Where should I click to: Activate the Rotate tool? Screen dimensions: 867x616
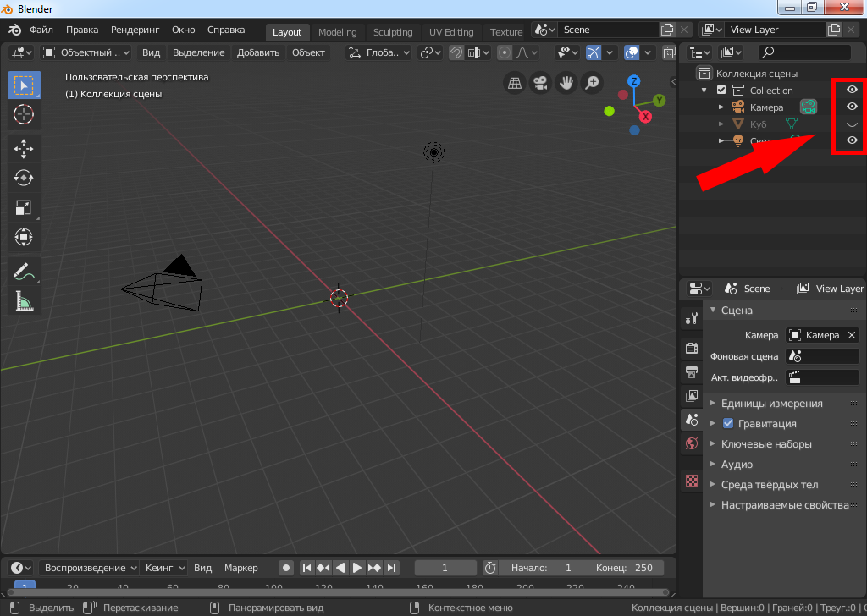[x=24, y=178]
